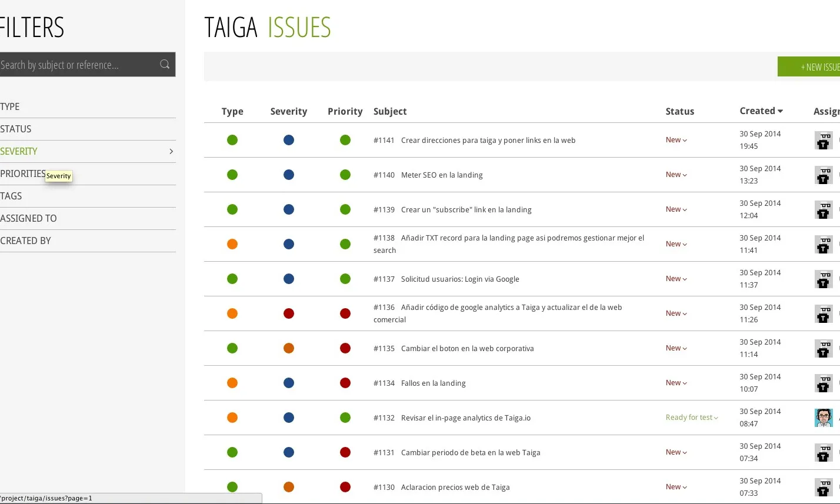This screenshot has height=504, width=840.
Task: Click the type dot for issue #1132
Action: [x=232, y=418]
